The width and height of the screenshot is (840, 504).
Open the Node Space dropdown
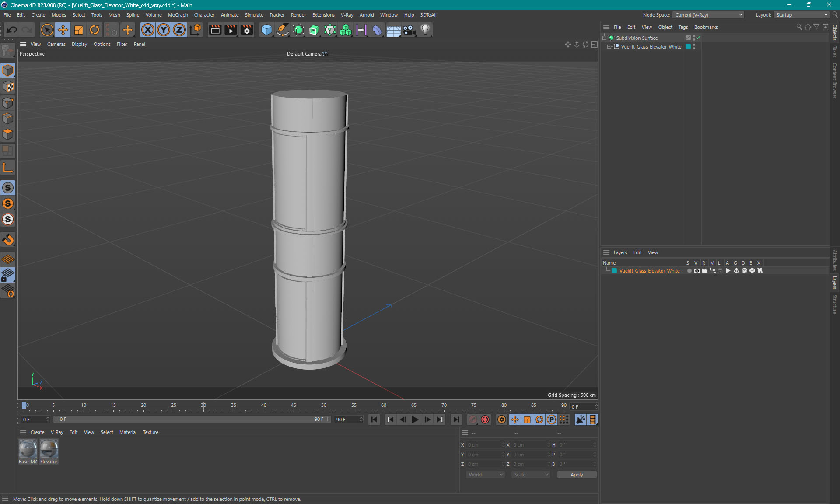tap(708, 15)
